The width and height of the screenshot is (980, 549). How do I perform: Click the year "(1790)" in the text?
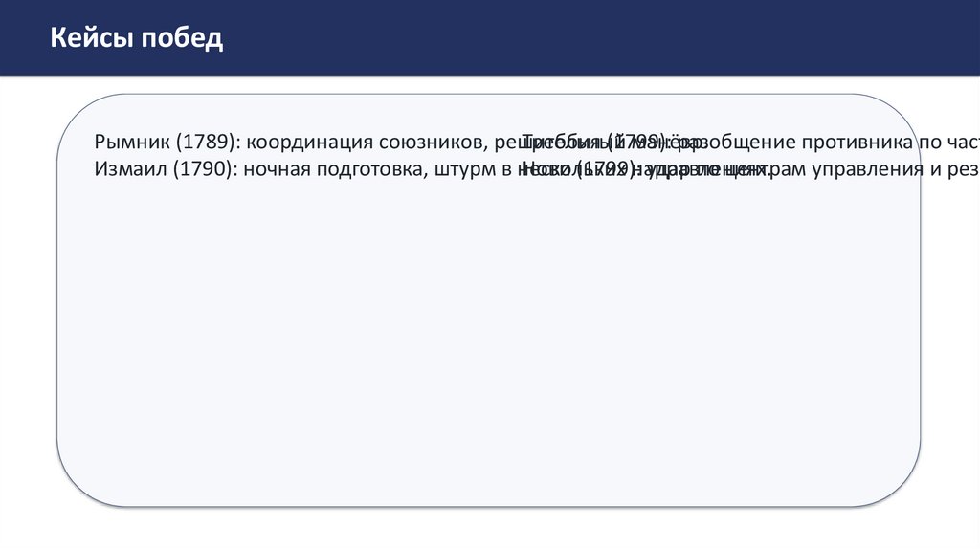point(208,169)
